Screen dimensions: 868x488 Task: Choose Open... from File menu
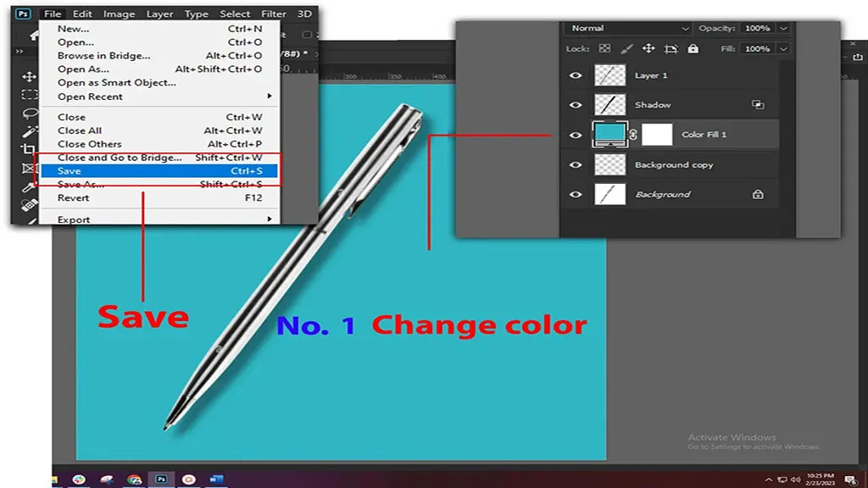159,42
